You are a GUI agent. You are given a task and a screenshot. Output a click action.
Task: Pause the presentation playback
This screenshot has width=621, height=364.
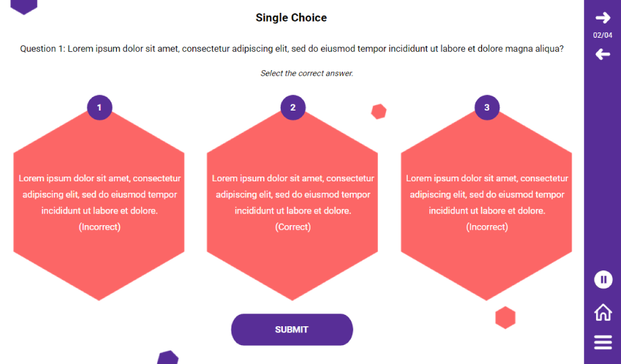pyautogui.click(x=603, y=279)
